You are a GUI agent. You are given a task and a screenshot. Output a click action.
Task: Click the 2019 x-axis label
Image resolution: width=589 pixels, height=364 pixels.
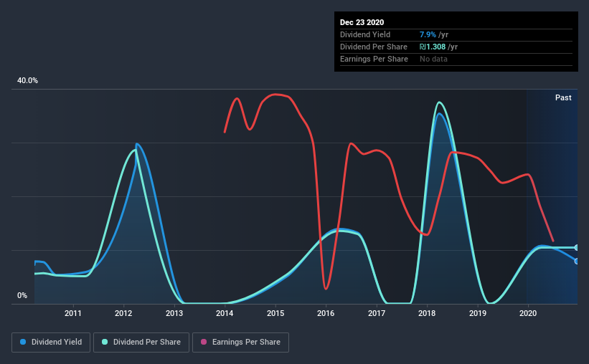477,313
